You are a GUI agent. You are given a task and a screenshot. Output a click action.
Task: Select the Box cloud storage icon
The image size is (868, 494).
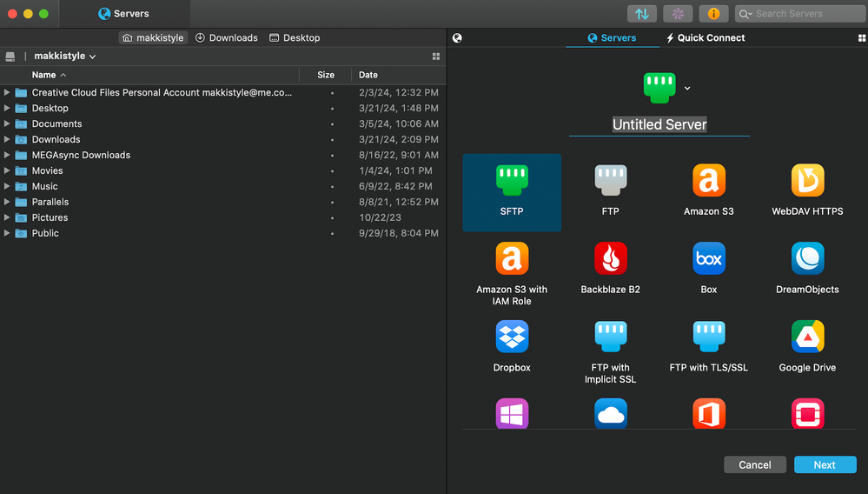pyautogui.click(x=708, y=259)
